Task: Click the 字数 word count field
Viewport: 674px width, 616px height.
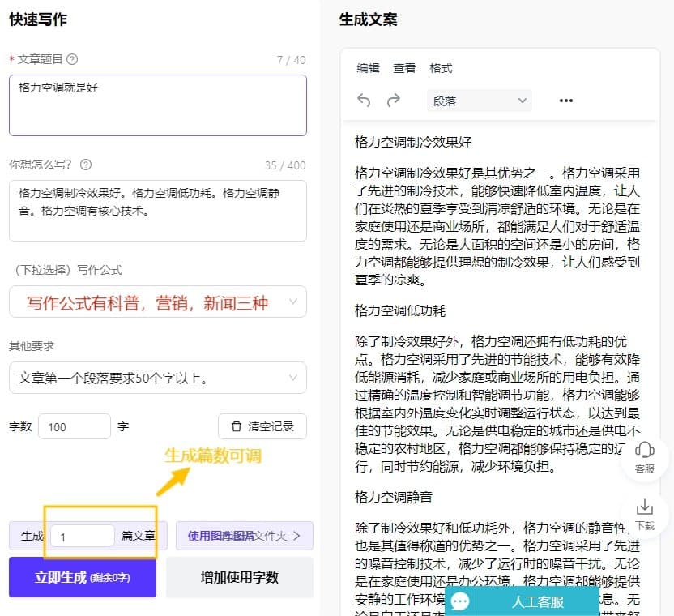Action: click(75, 426)
